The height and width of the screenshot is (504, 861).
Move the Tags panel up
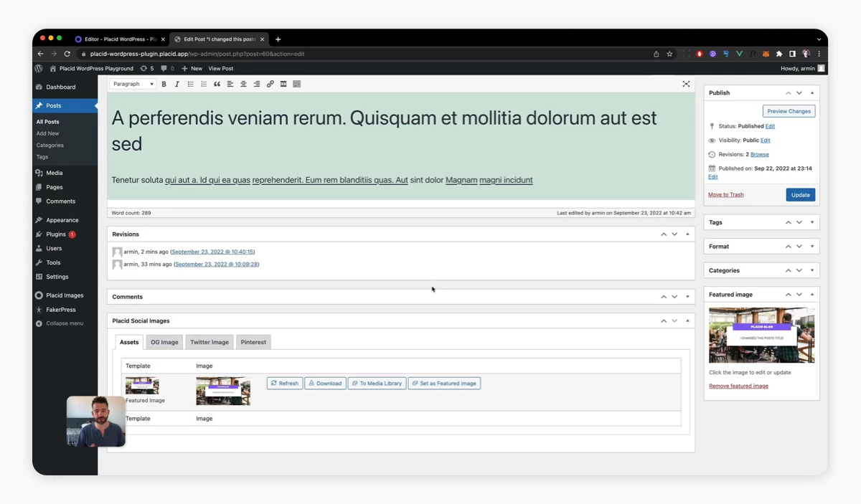pyautogui.click(x=788, y=222)
